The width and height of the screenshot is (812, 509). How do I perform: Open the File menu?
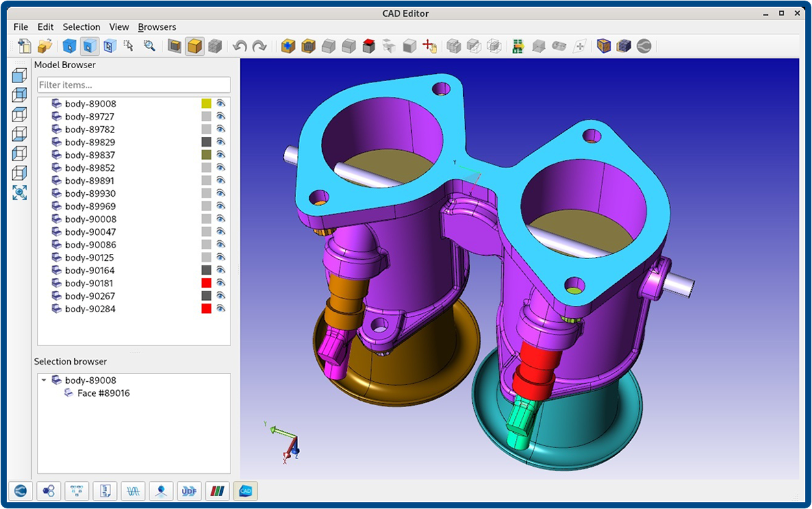pos(20,27)
